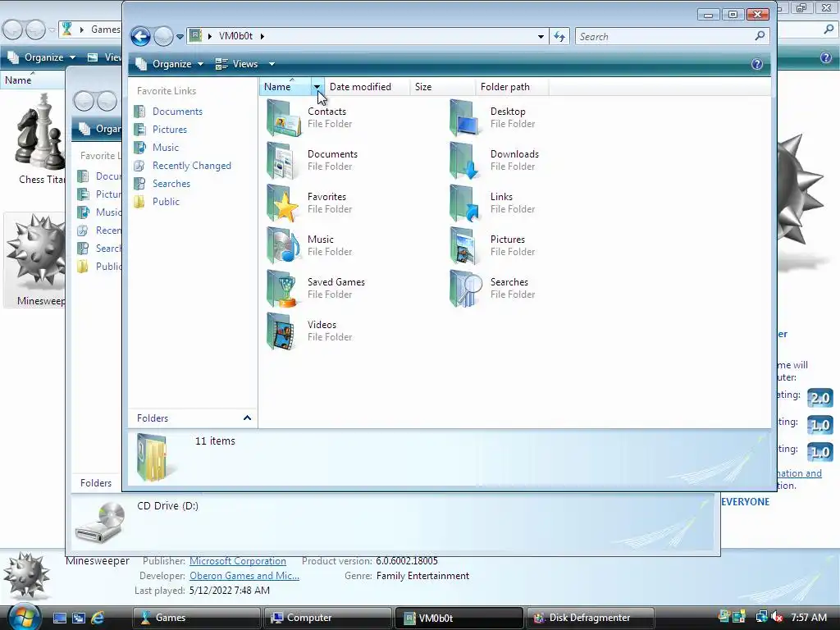This screenshot has height=630, width=840.
Task: Open Public favorite link
Action: (x=166, y=202)
